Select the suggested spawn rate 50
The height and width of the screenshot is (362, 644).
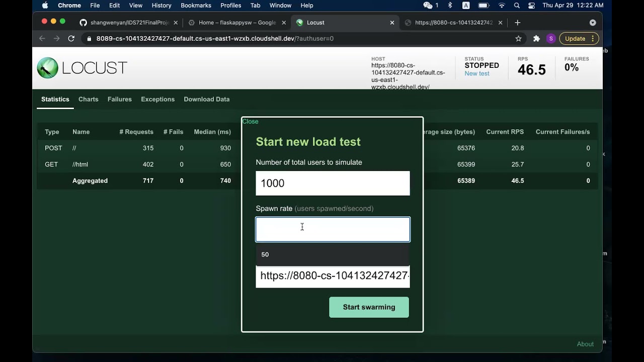333,254
